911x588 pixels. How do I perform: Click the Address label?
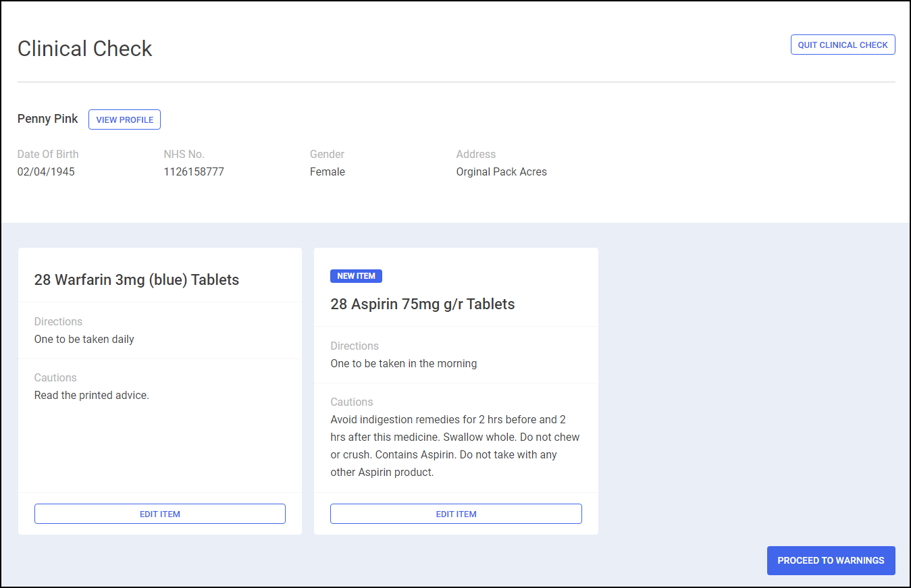(476, 154)
